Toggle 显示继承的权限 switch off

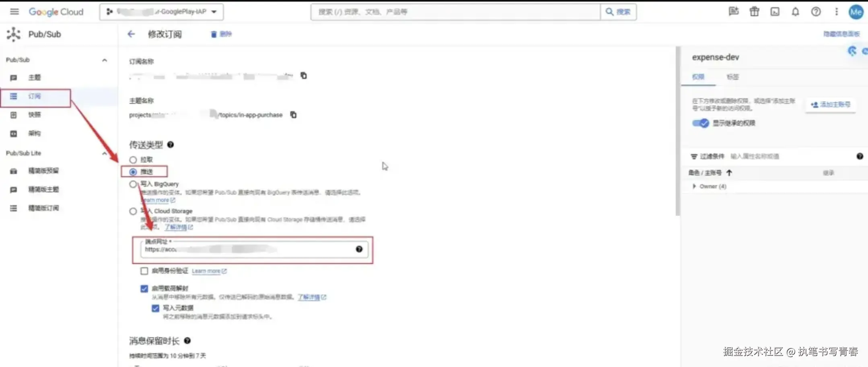pyautogui.click(x=700, y=124)
